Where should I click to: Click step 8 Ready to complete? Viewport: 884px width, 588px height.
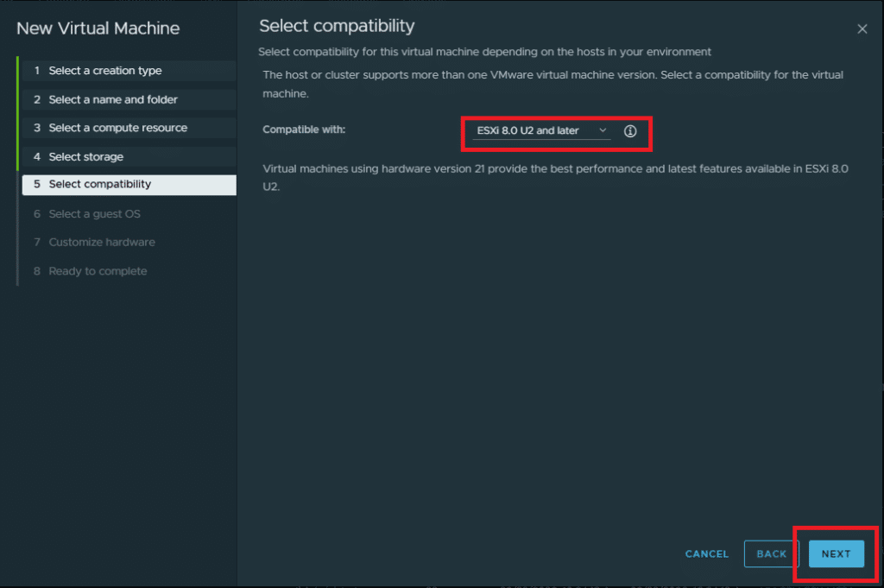(x=98, y=271)
